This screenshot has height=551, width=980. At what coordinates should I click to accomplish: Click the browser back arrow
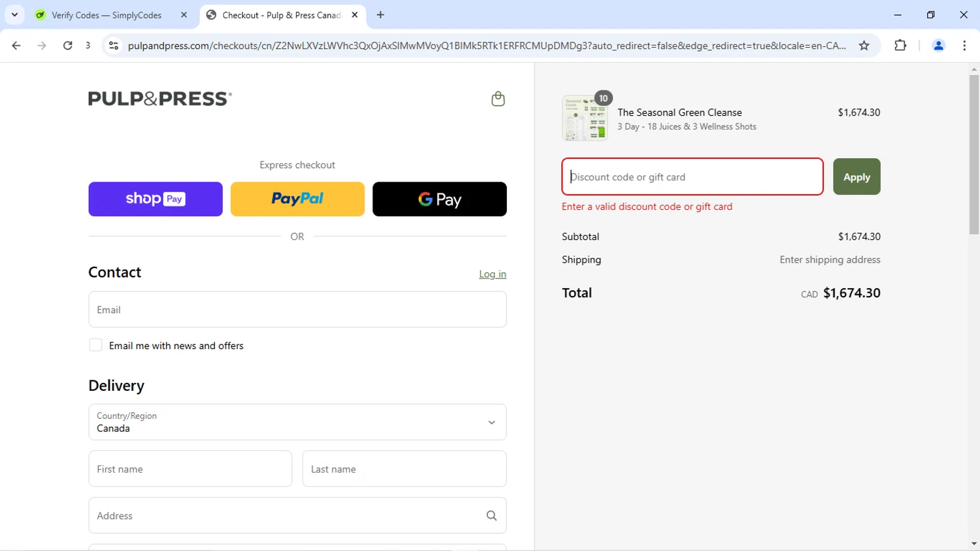coord(16,45)
